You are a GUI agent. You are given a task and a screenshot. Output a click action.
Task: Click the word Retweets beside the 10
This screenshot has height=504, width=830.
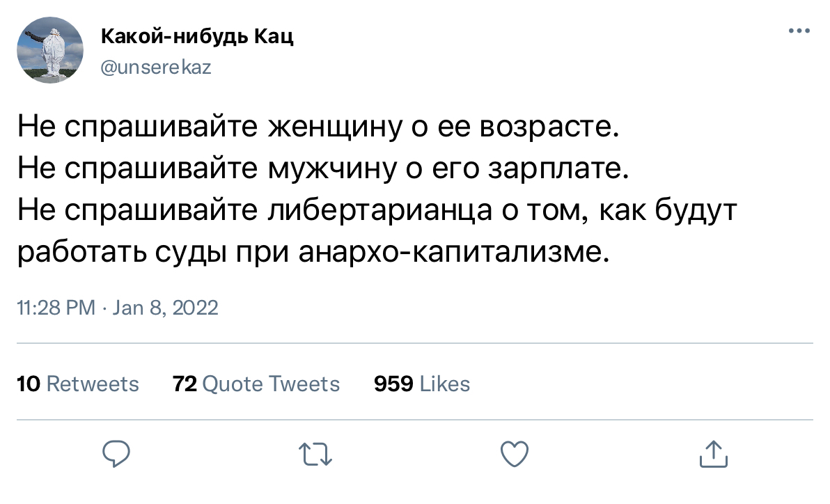pyautogui.click(x=92, y=384)
